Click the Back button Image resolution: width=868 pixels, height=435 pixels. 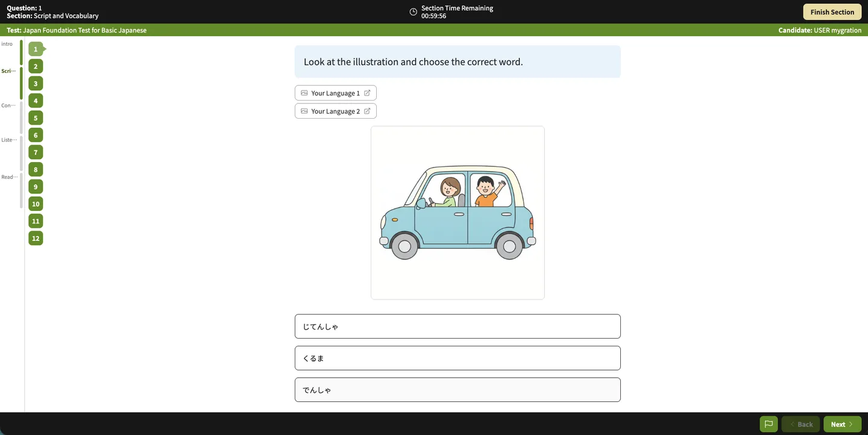pos(800,424)
